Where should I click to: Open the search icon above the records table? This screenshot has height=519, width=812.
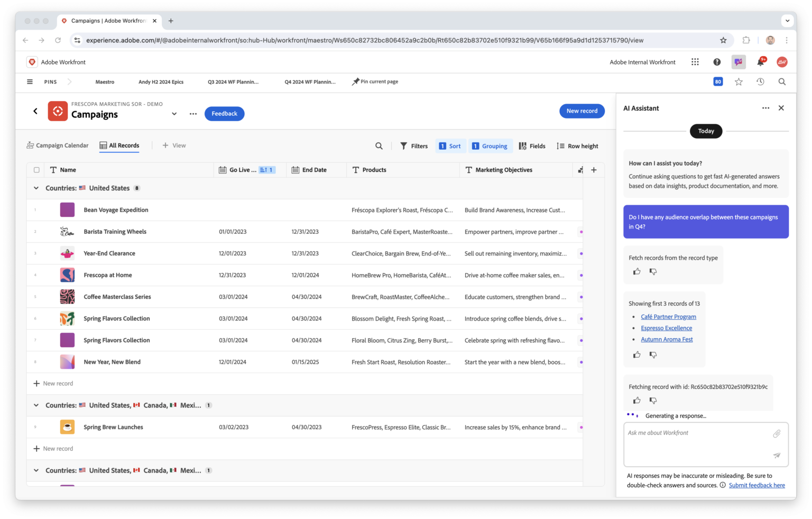point(379,145)
